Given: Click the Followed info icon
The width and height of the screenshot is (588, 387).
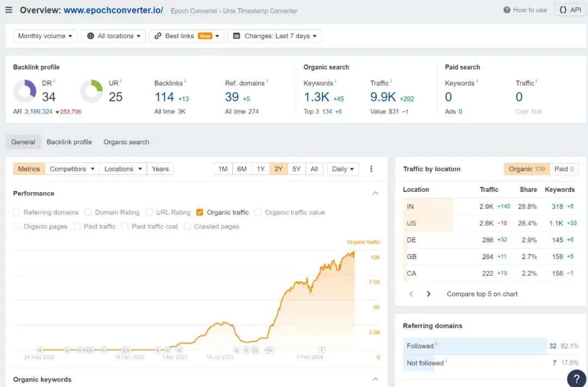Looking at the screenshot, I should coord(436,343).
